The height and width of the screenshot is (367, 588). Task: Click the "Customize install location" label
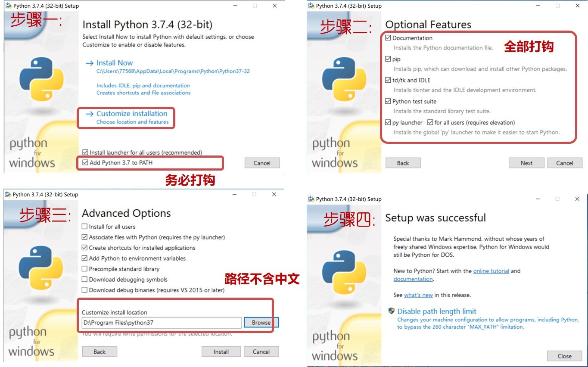click(114, 312)
